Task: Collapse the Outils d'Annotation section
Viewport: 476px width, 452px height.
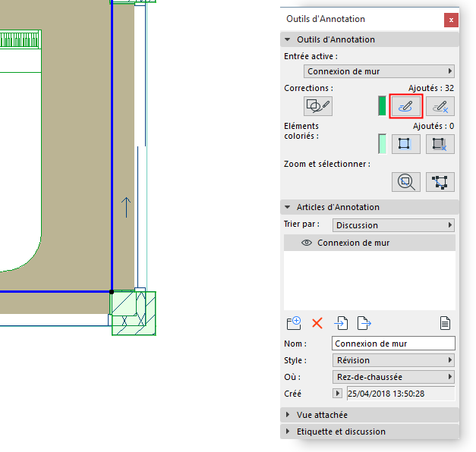Action: [288, 39]
